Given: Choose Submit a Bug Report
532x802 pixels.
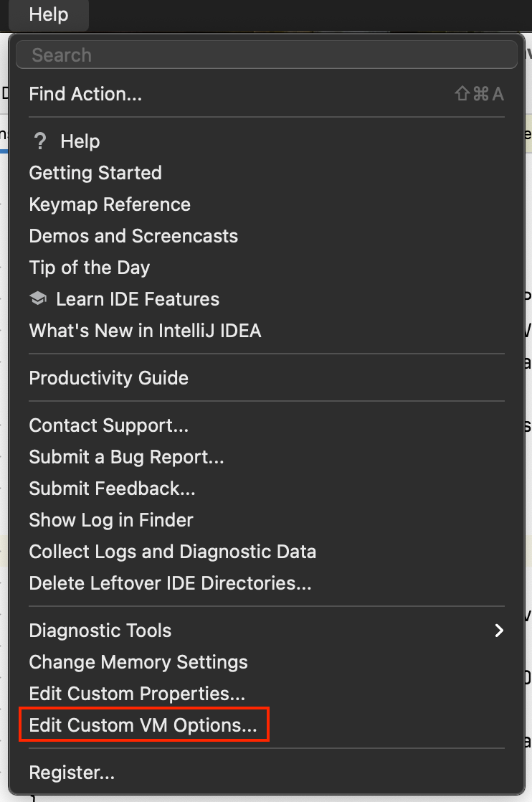Looking at the screenshot, I should [x=127, y=457].
